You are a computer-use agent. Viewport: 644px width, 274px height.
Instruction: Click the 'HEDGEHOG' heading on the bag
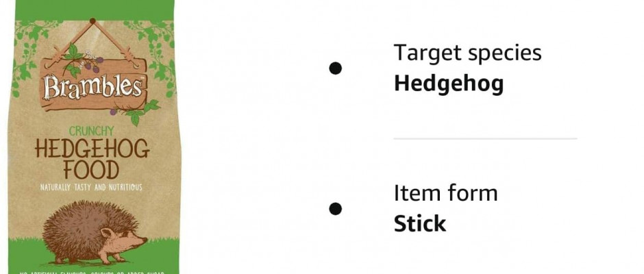pyautogui.click(x=92, y=149)
